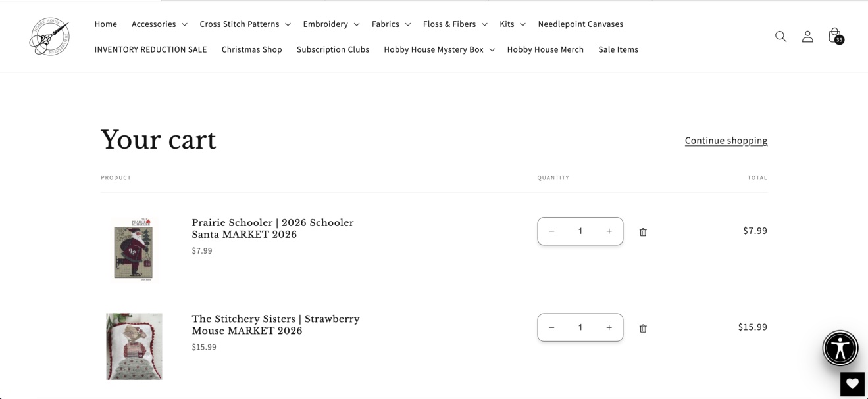Open the heart wishlist icon
Screen dimensions: 868x399
[x=852, y=385]
